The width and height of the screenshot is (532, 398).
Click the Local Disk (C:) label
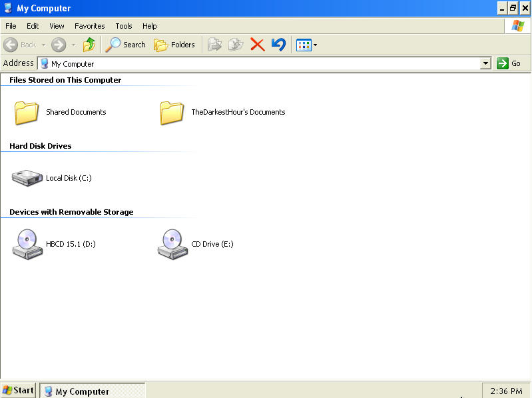coord(69,178)
